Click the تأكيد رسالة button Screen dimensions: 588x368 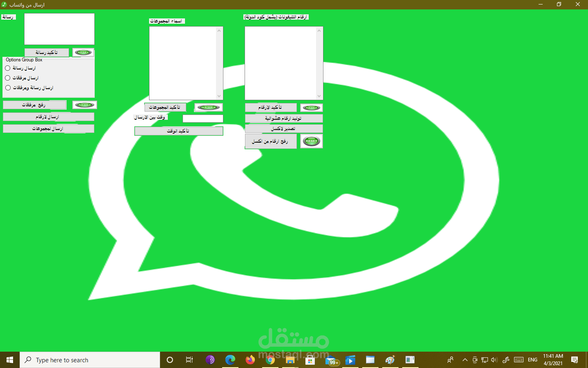pos(47,53)
